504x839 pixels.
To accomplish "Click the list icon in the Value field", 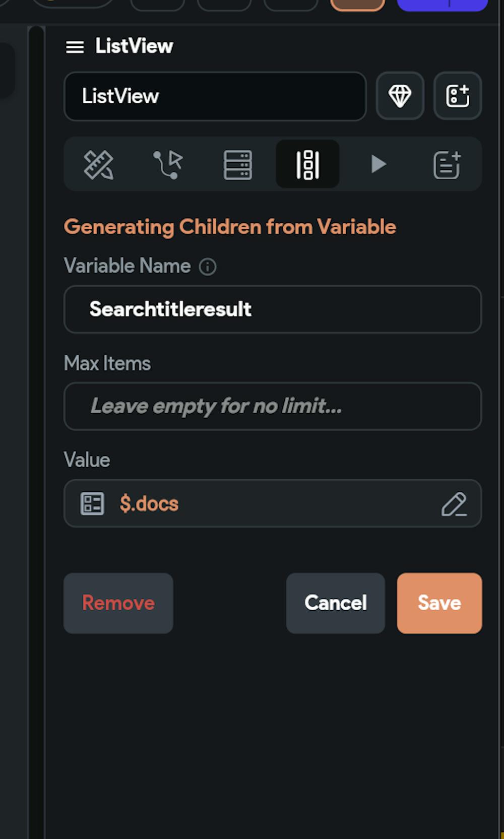I will click(92, 503).
